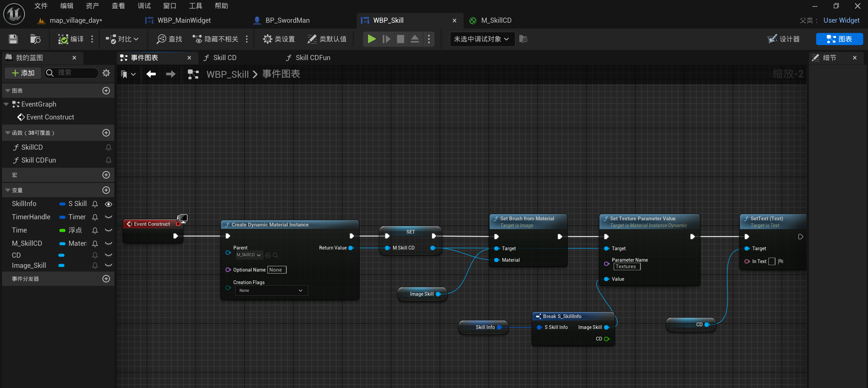Click the 添加 (Add) button

pos(23,73)
